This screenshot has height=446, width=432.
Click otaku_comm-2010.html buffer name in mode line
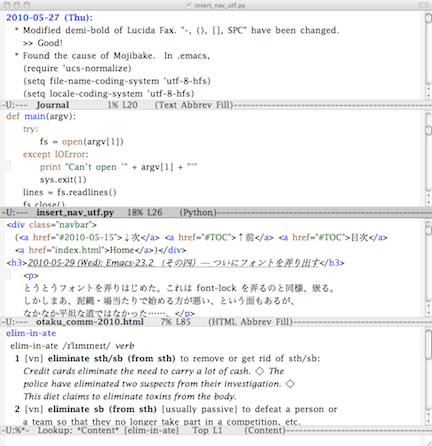click(x=90, y=322)
